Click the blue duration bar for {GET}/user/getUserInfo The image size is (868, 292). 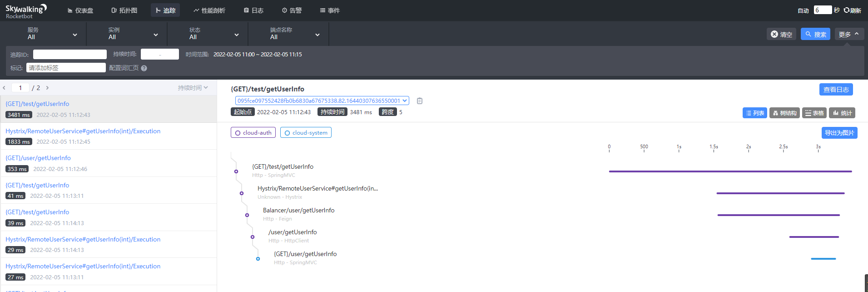pyautogui.click(x=823, y=259)
